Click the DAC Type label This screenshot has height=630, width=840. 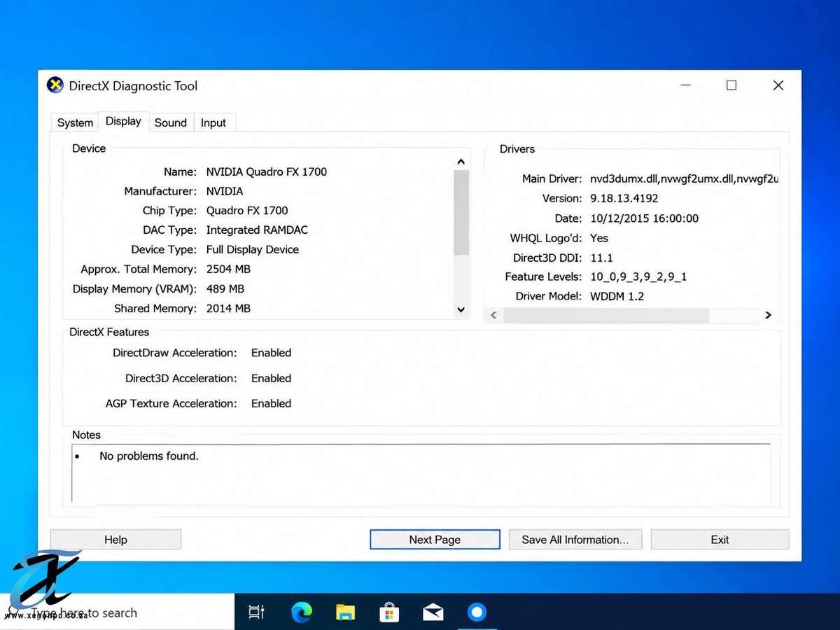point(170,230)
